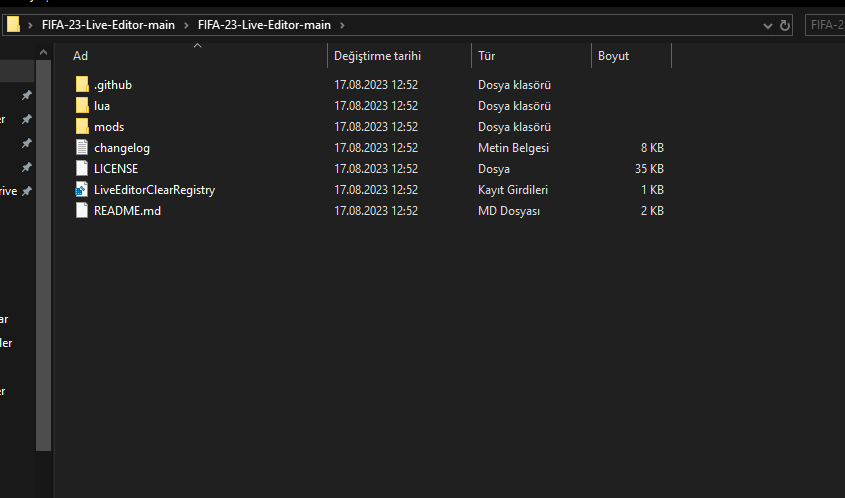Expand chevron before first breadcrumb
This screenshot has width=845, height=498.
(30, 25)
